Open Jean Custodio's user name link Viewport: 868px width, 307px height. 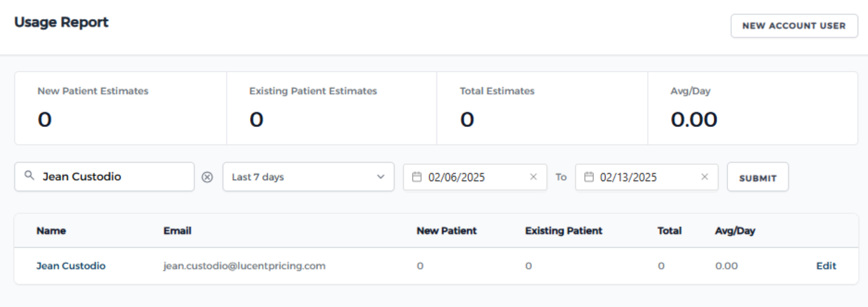(x=71, y=266)
